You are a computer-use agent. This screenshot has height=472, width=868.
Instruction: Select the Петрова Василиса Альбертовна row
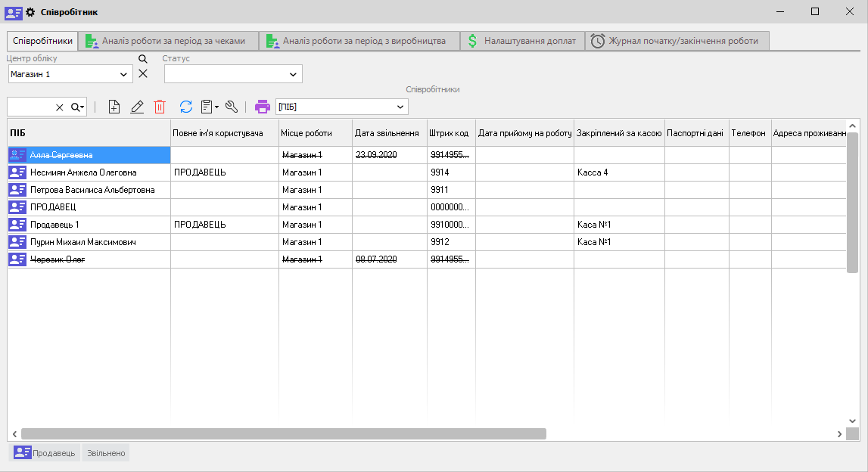92,190
